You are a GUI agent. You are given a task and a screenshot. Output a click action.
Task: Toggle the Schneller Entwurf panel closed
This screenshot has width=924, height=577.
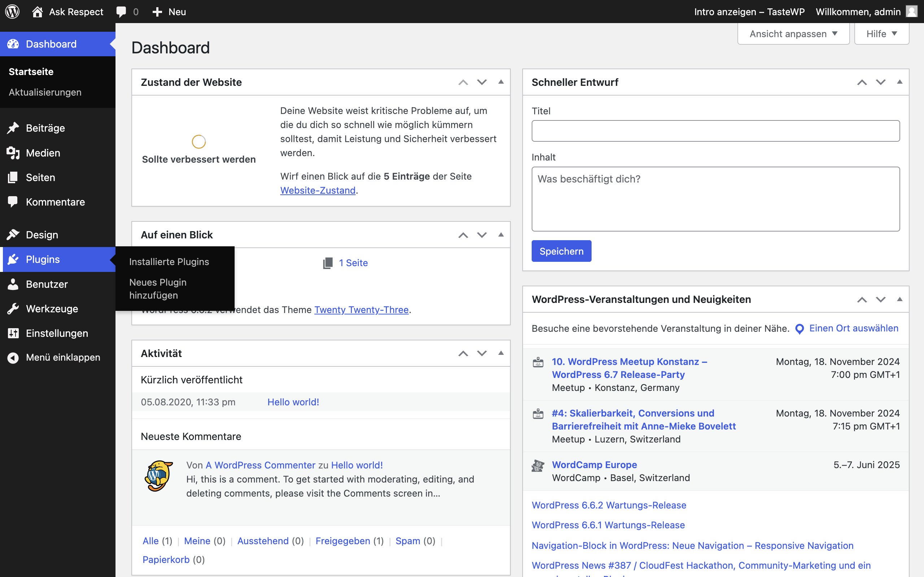click(899, 82)
